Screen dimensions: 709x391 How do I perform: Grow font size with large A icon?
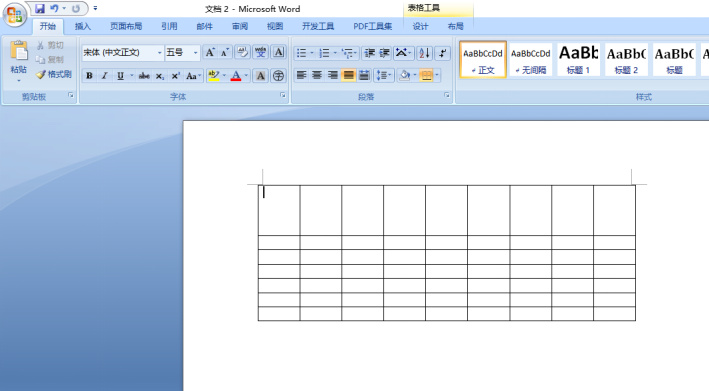tap(210, 53)
